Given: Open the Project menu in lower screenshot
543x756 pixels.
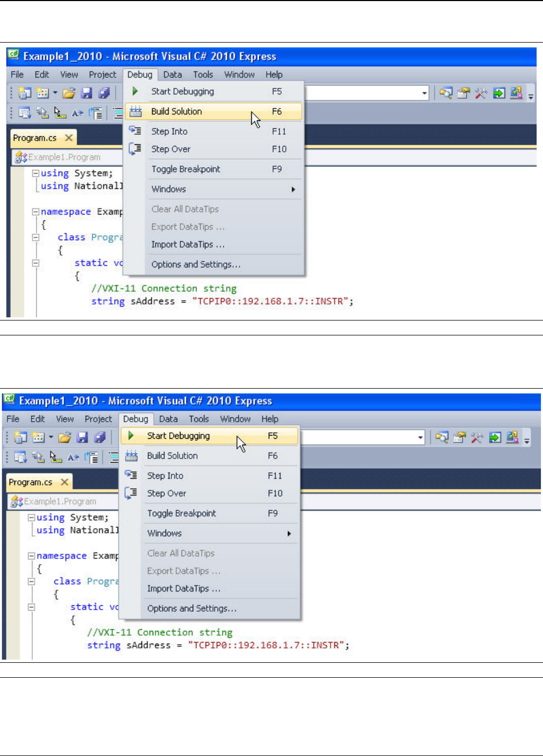Looking at the screenshot, I should tap(98, 419).
